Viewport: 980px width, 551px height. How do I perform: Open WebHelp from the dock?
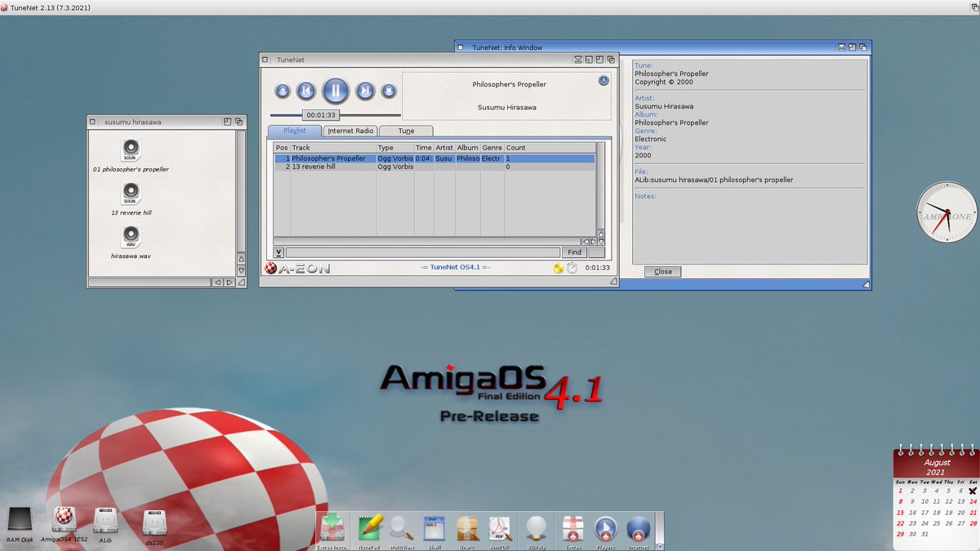536,528
